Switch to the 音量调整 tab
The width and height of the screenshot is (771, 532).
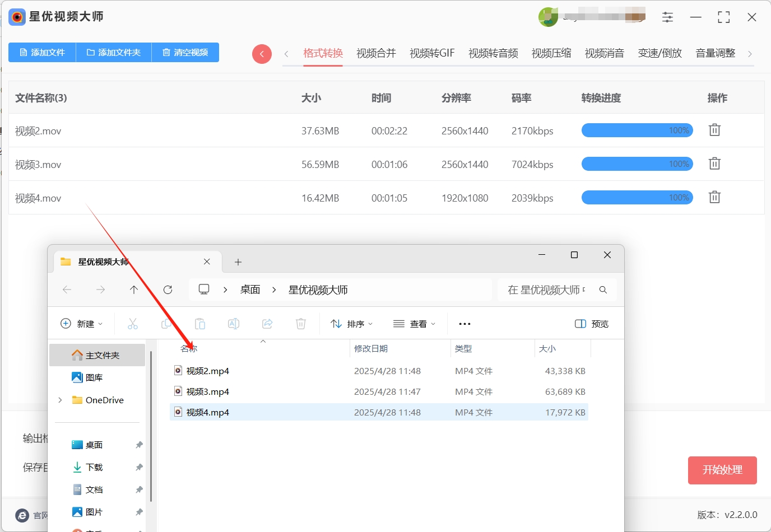coord(716,53)
